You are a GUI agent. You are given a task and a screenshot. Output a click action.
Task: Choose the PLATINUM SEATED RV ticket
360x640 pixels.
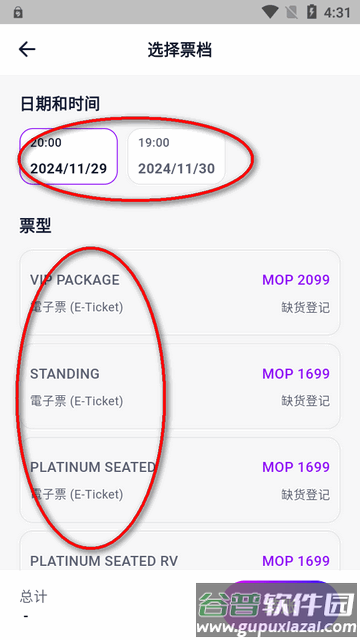coord(180,550)
